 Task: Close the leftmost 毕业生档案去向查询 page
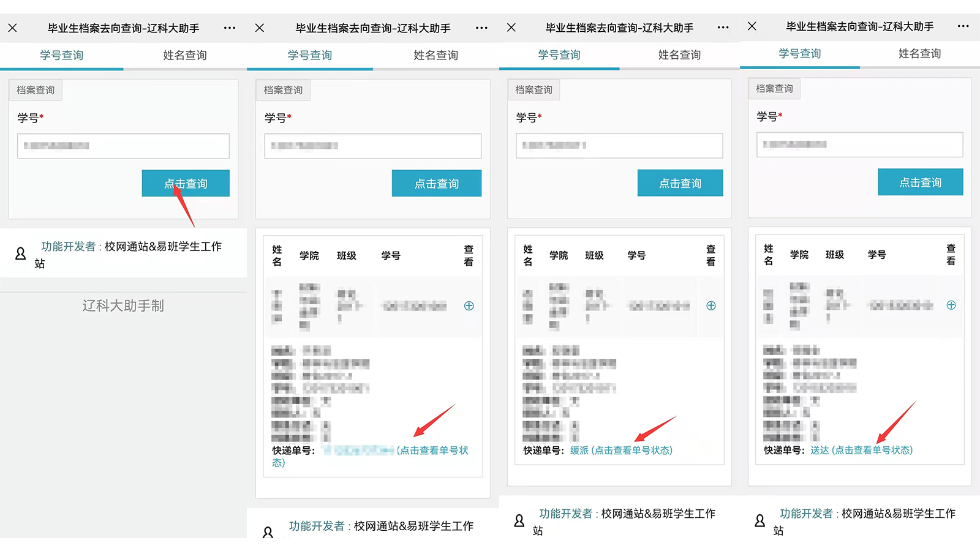tap(13, 28)
